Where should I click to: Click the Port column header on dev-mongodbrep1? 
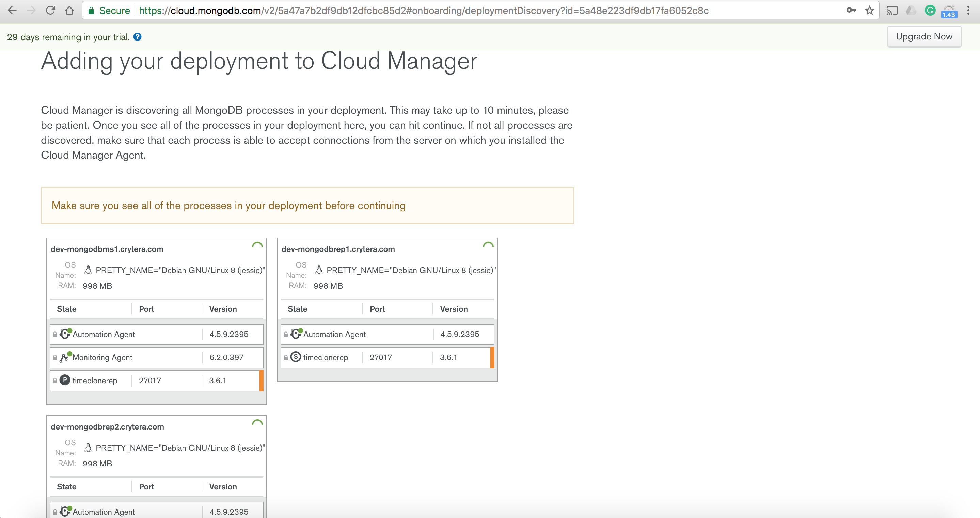point(377,309)
